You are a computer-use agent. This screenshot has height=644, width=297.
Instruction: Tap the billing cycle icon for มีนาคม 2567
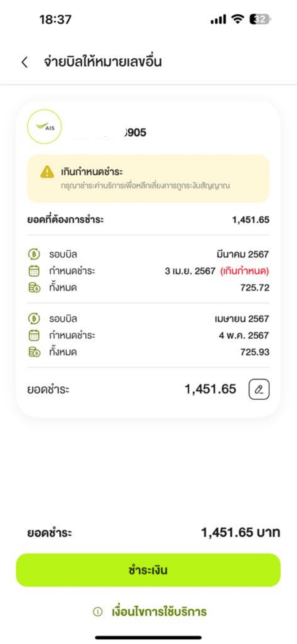click(34, 254)
